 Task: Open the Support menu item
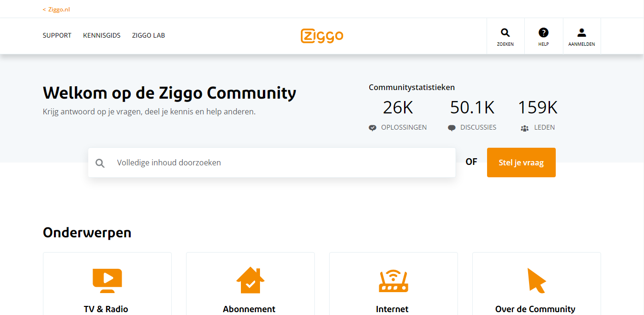[57, 35]
